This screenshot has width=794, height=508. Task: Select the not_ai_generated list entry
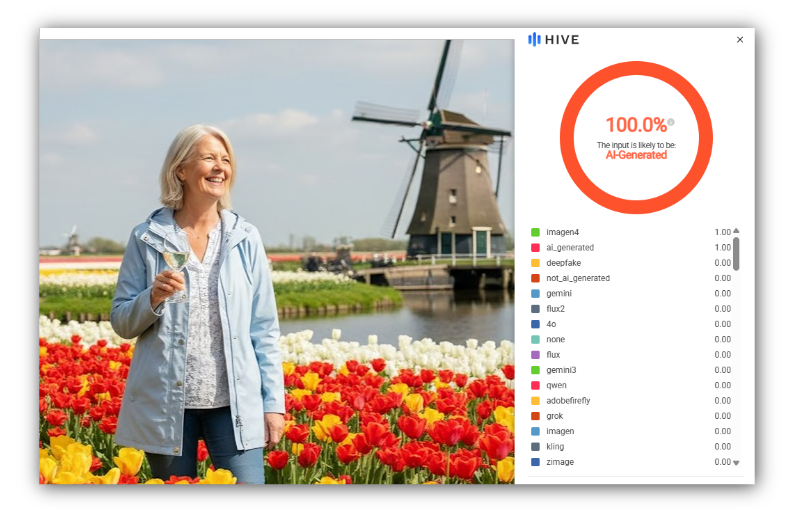[x=577, y=278]
